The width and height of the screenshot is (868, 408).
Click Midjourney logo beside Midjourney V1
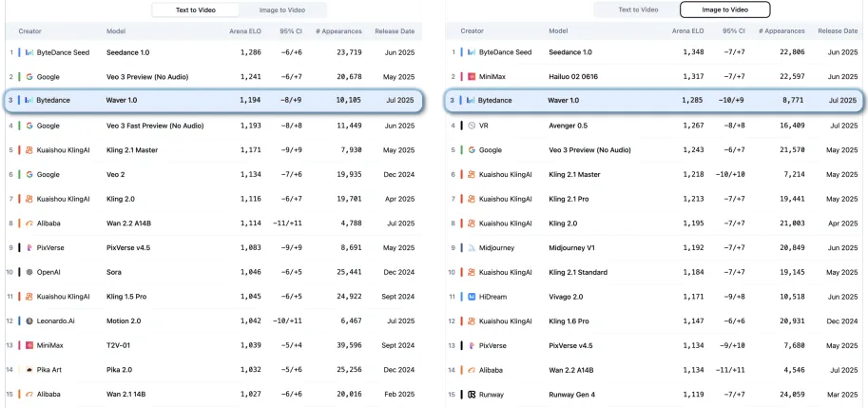[472, 247]
